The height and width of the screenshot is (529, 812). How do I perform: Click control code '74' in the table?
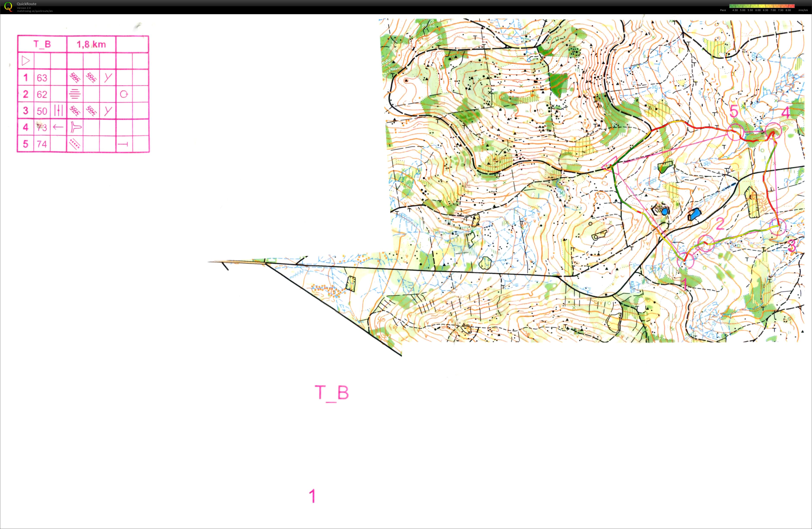42,144
